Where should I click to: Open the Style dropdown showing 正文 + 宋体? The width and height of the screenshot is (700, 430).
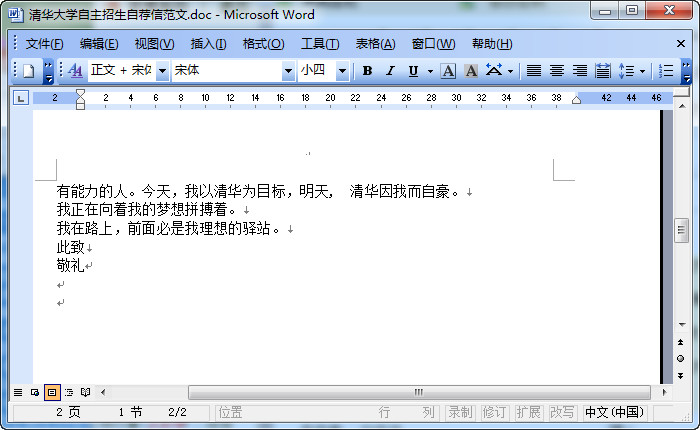pos(162,71)
